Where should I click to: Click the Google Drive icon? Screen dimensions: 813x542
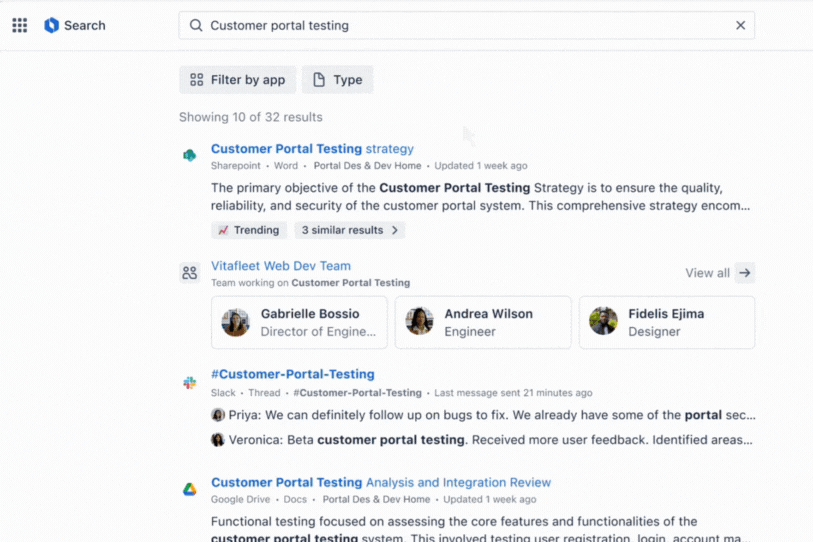click(190, 489)
